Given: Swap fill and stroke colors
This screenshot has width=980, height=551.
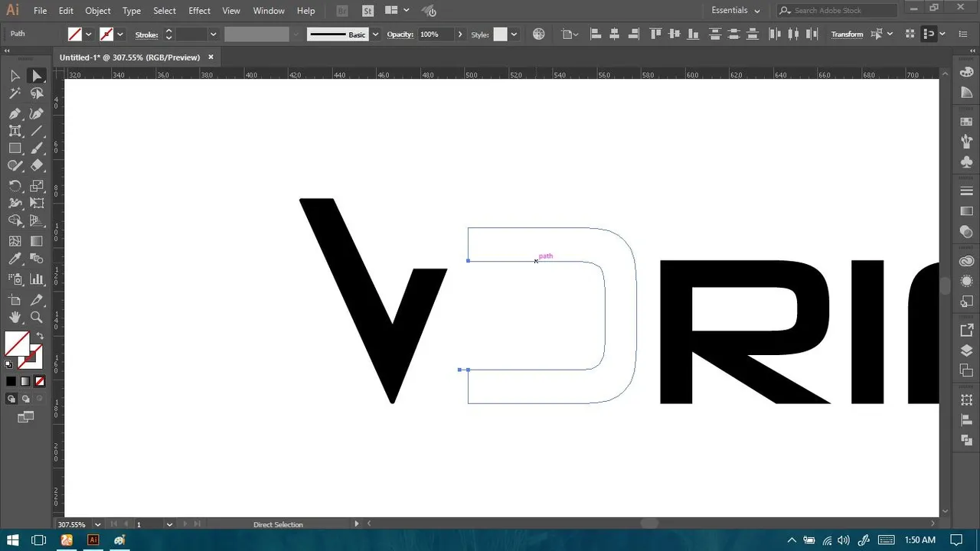Looking at the screenshot, I should [x=39, y=337].
